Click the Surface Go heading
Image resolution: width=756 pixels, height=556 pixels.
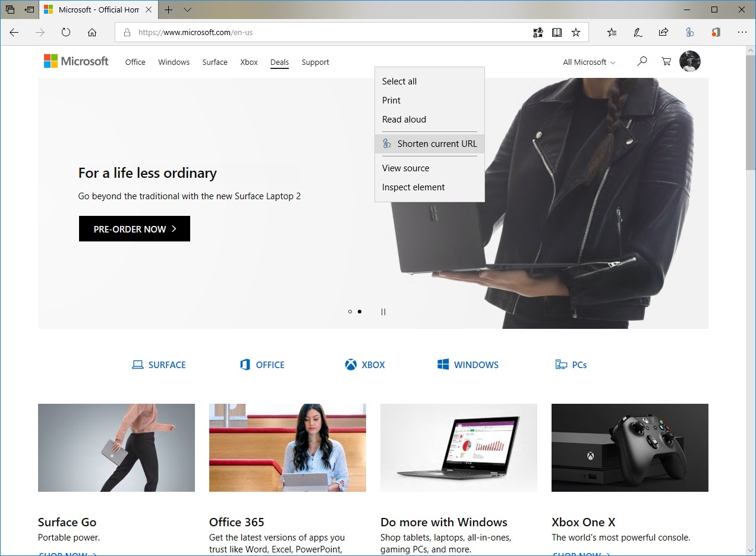(67, 522)
